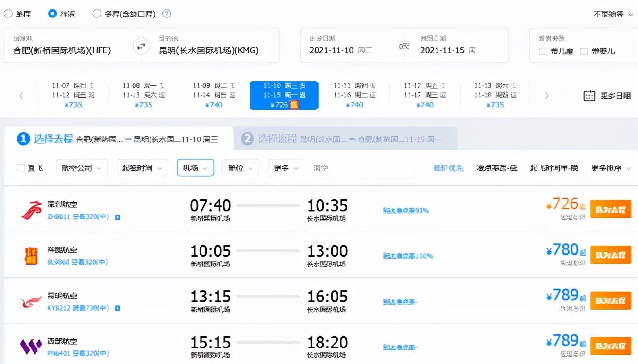Screen dimensions: 638x364
Task: Click small badge icon beside ZH8611
Action: [118, 217]
